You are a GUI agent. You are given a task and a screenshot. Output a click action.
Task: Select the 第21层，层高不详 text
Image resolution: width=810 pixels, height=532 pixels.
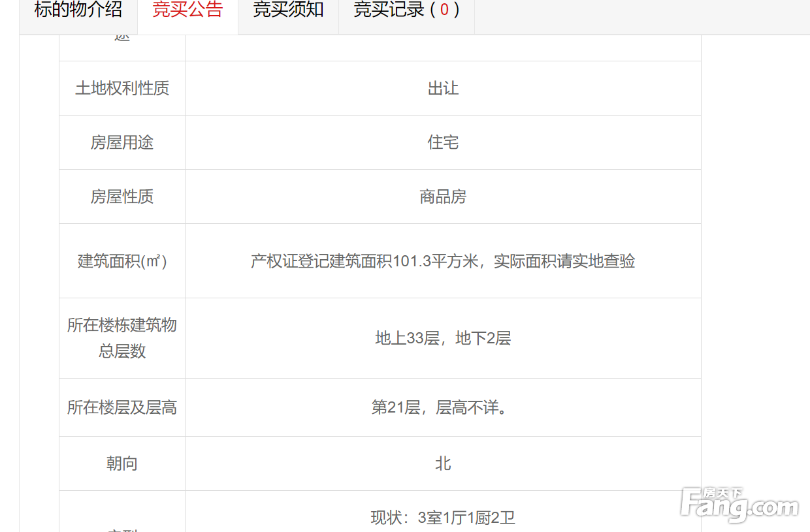tap(440, 408)
